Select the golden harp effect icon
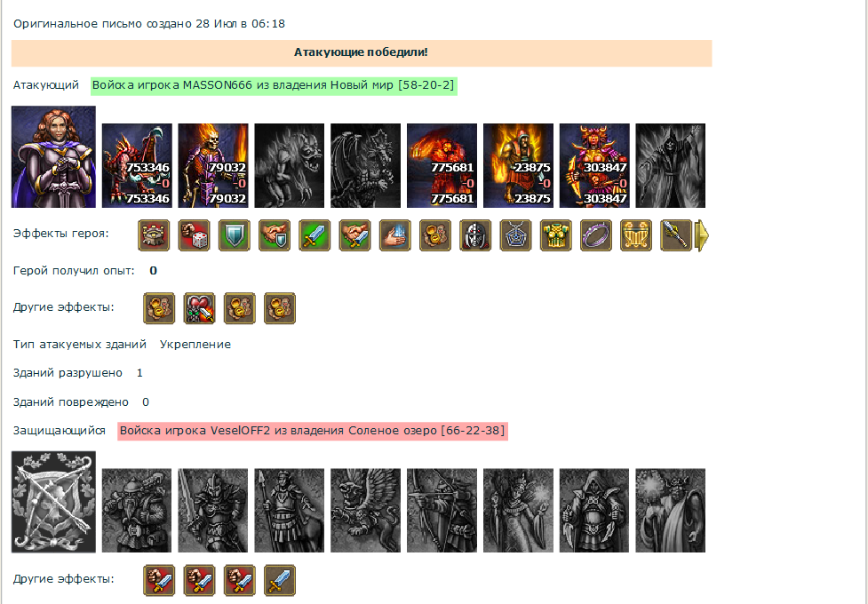Screen dimensions: 868x604 tap(636, 235)
